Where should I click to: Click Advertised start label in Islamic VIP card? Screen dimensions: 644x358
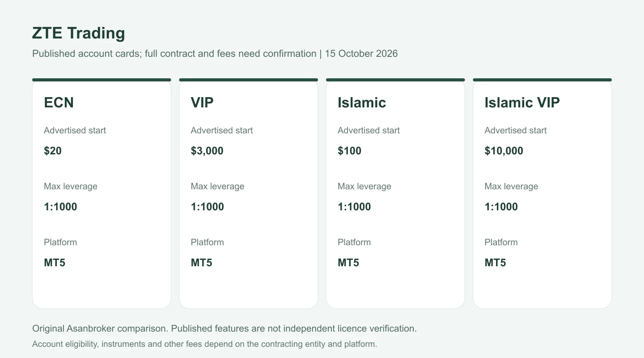516,130
